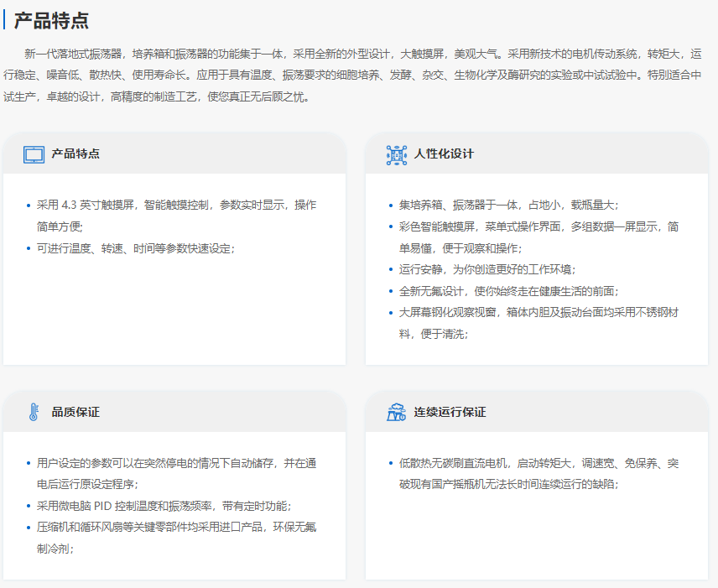
Task: Click the factory icon beside 连续运行保证
Action: click(396, 412)
